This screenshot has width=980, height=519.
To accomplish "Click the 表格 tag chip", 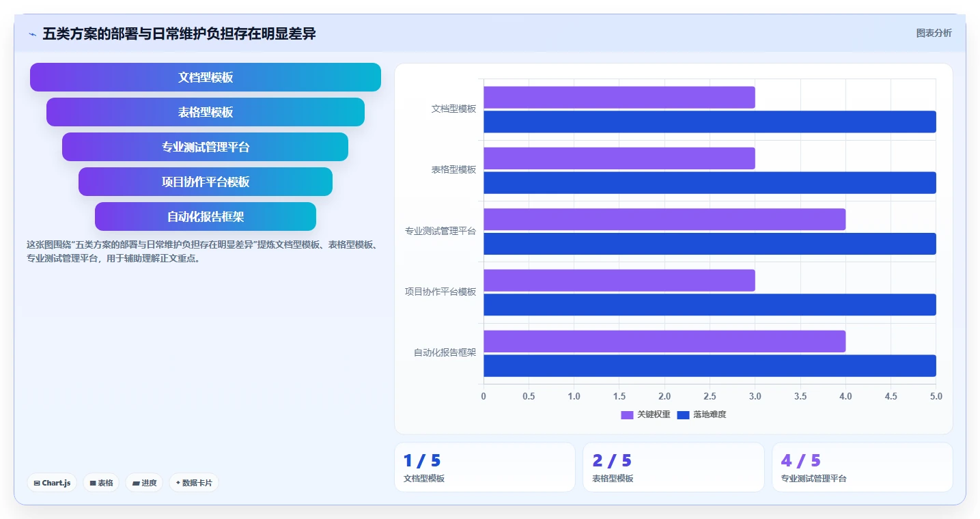I will pos(101,483).
